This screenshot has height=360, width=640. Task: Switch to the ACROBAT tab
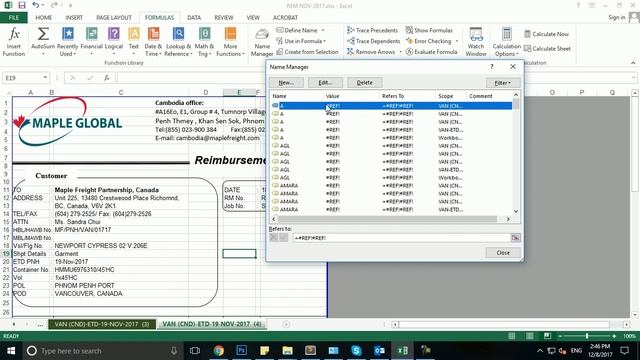(285, 18)
